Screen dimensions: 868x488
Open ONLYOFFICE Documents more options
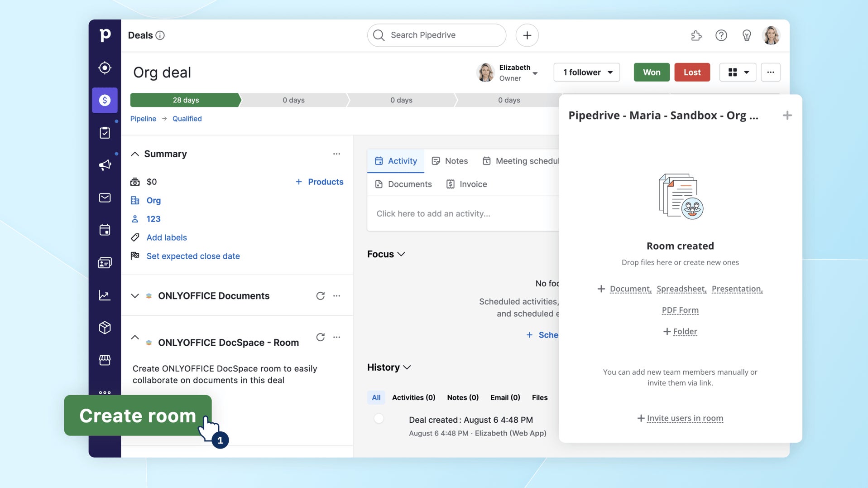tap(336, 296)
